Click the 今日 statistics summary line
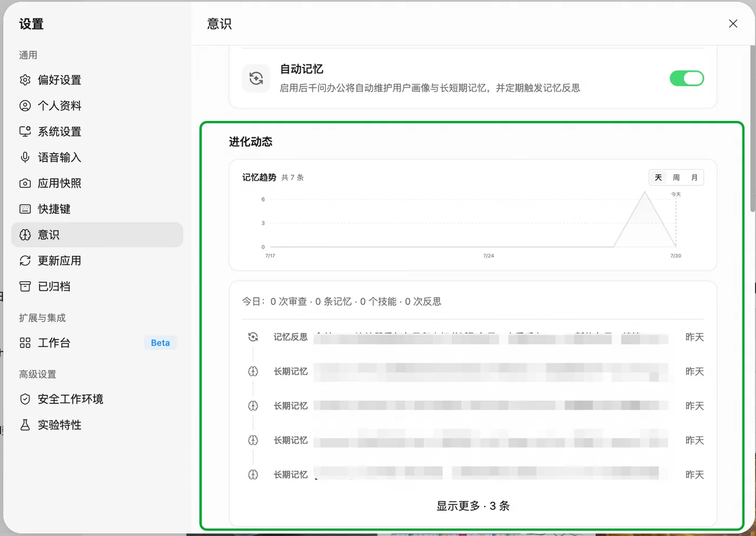This screenshot has width=756, height=536. pos(342,302)
